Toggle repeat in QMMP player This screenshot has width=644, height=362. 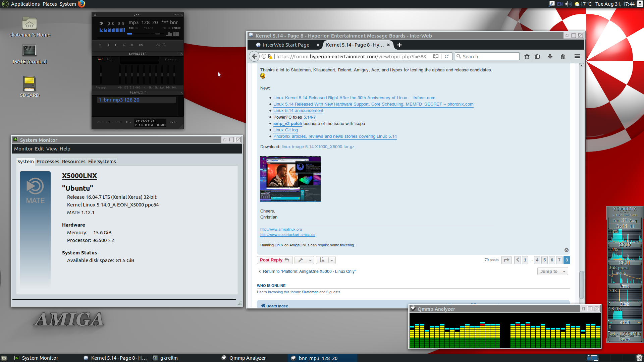pyautogui.click(x=164, y=45)
